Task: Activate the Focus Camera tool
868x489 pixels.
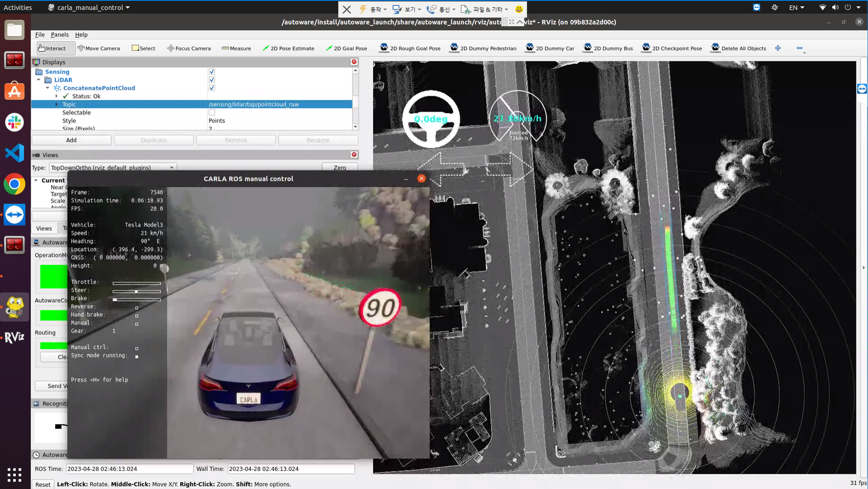Action: click(x=189, y=48)
